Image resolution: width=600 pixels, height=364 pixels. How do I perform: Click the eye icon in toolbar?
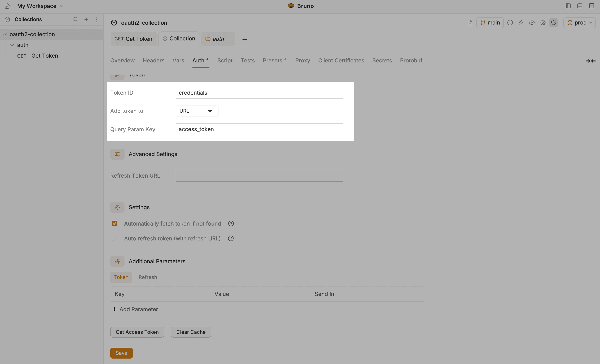click(532, 23)
